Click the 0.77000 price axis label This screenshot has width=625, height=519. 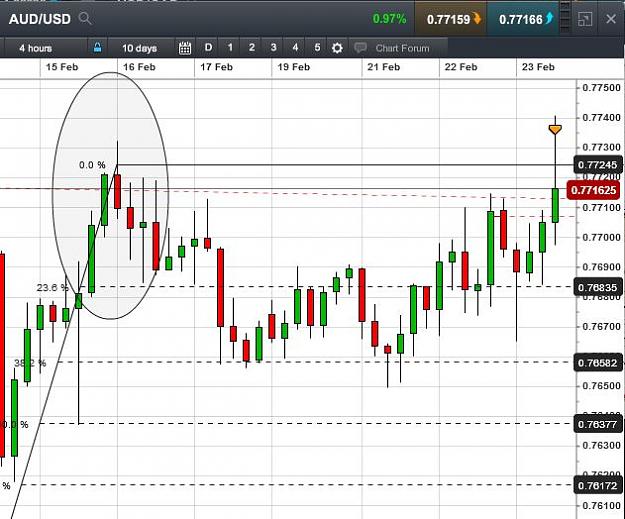pos(601,237)
